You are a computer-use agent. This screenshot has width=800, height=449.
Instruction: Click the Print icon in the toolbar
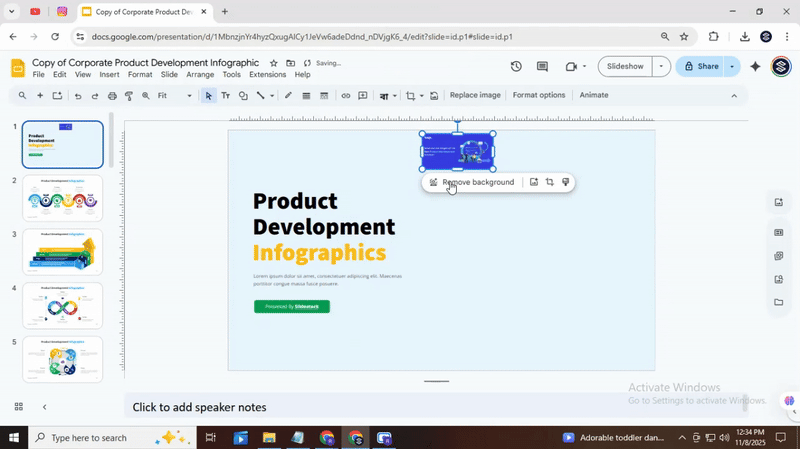(112, 96)
